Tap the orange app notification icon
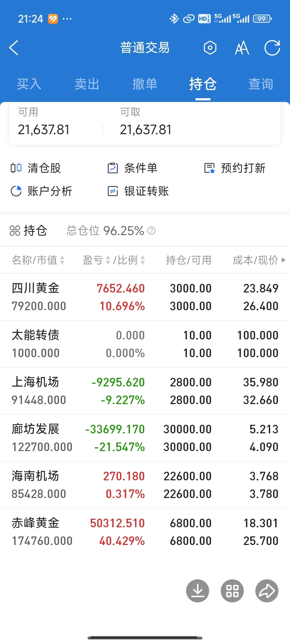Viewport: 290px width, 644px height. click(x=53, y=19)
